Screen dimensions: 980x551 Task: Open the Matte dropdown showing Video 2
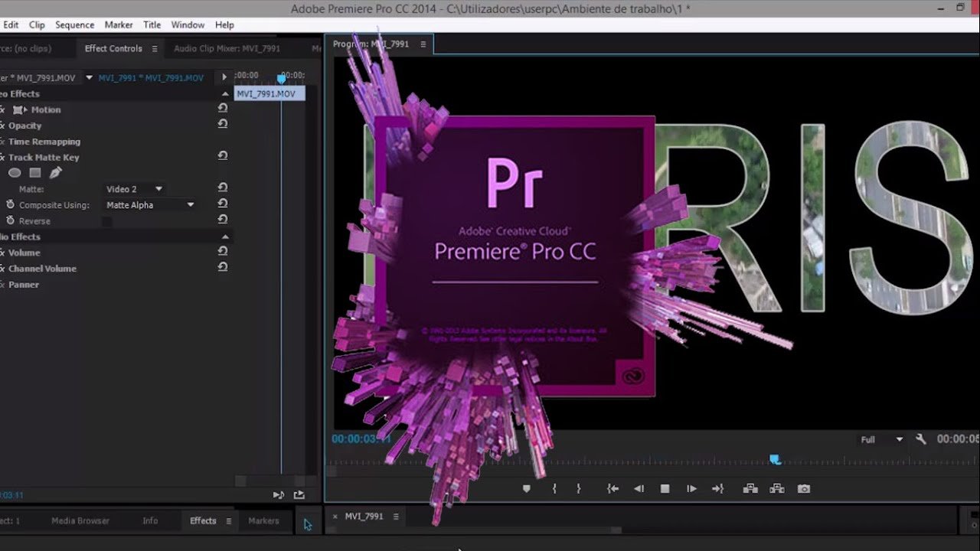134,189
